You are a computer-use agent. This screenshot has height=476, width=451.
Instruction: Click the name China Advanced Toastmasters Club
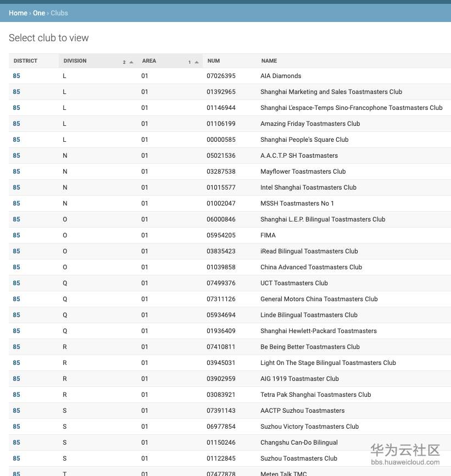point(311,267)
